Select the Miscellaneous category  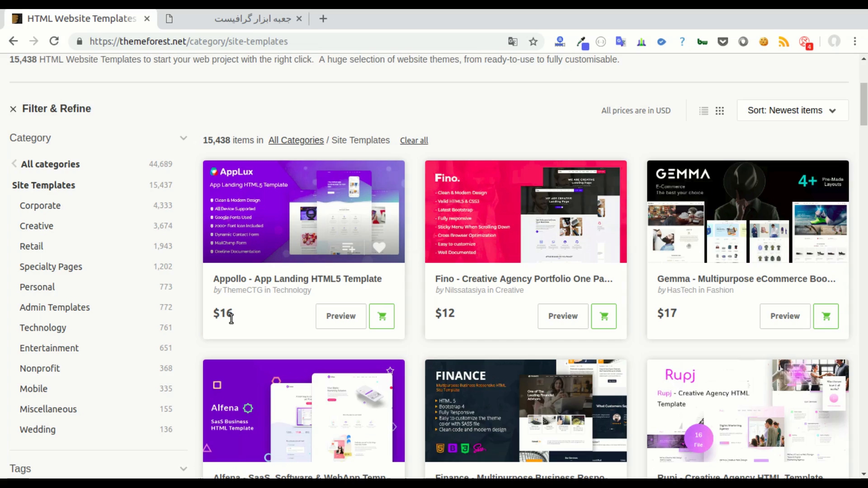tap(48, 409)
